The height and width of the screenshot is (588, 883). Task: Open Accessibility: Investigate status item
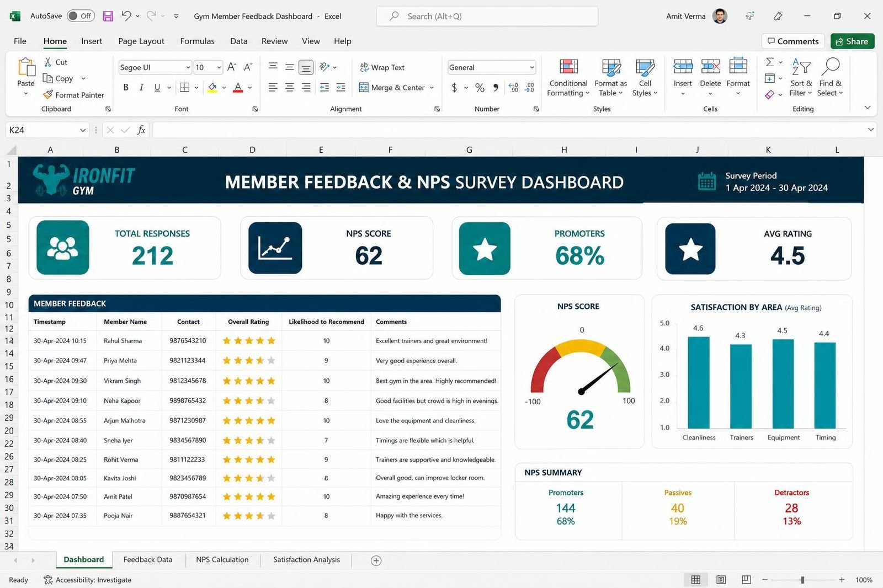pyautogui.click(x=87, y=580)
